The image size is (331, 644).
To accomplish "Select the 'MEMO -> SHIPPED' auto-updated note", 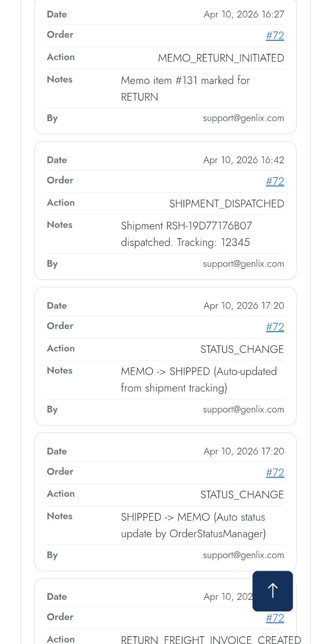I will [199, 379].
